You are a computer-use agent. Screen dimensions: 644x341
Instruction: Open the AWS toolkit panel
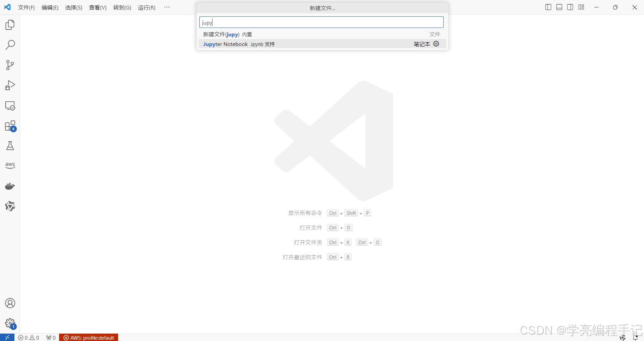pos(10,165)
